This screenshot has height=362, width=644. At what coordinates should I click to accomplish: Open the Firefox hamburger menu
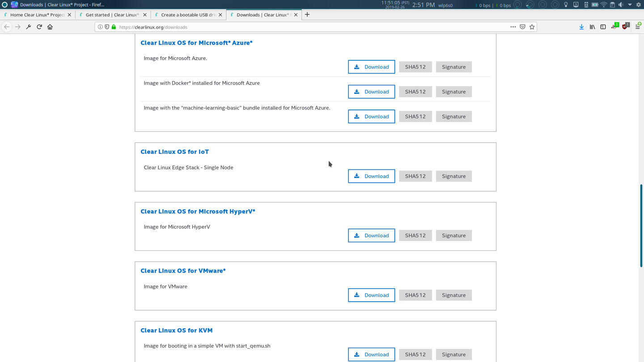point(638,27)
